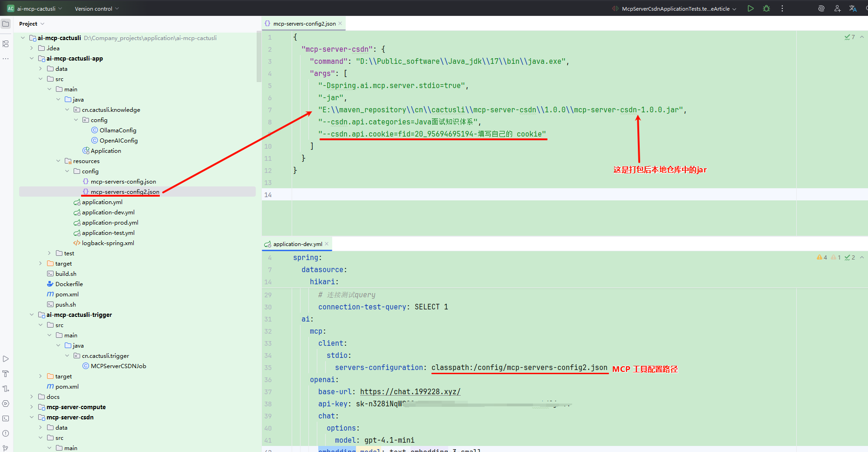Image resolution: width=868 pixels, height=452 pixels.
Task: Open the Build hammer tool window
Action: pyautogui.click(x=6, y=374)
